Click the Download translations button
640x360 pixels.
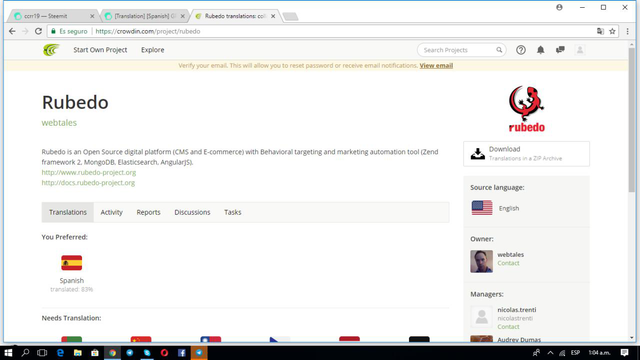point(527,154)
